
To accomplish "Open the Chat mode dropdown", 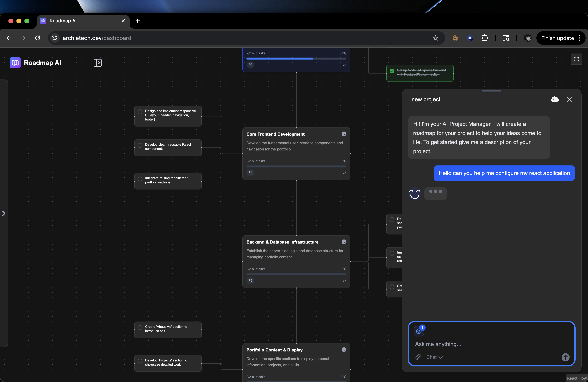I will [434, 357].
